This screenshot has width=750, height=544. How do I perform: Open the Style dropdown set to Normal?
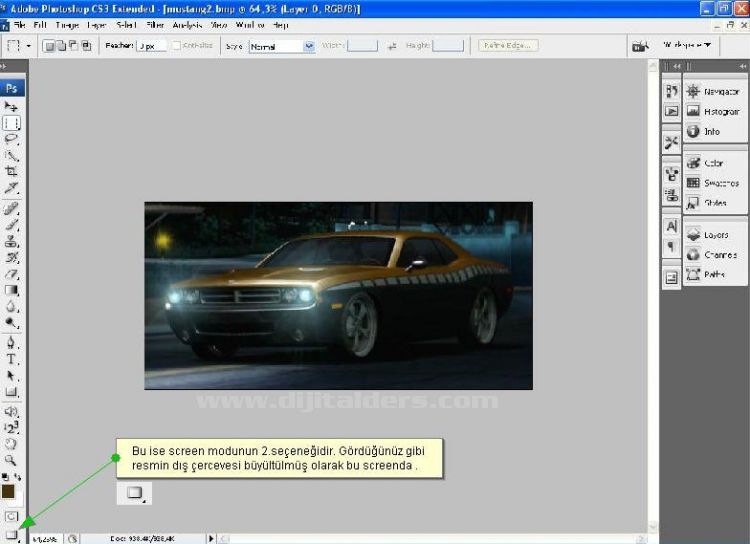click(282, 46)
